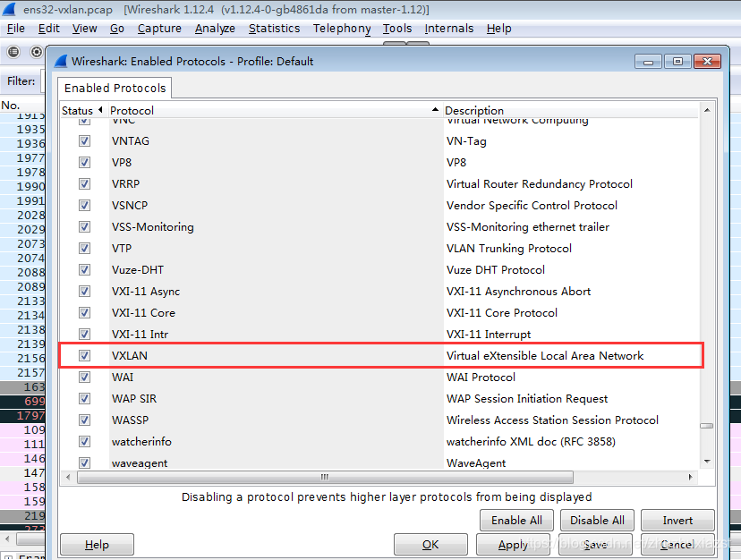Image resolution: width=741 pixels, height=560 pixels.
Task: Toggle the VSNCP protocol checkbox
Action: point(85,205)
